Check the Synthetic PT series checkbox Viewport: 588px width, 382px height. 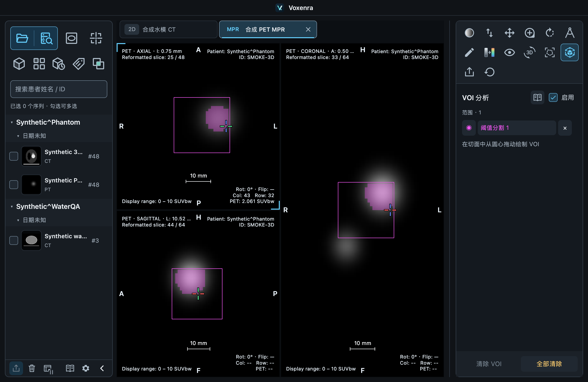[13, 185]
